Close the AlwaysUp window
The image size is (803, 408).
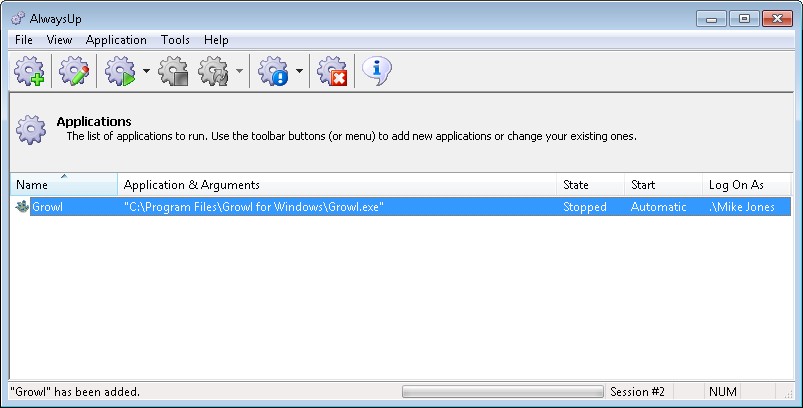click(777, 19)
